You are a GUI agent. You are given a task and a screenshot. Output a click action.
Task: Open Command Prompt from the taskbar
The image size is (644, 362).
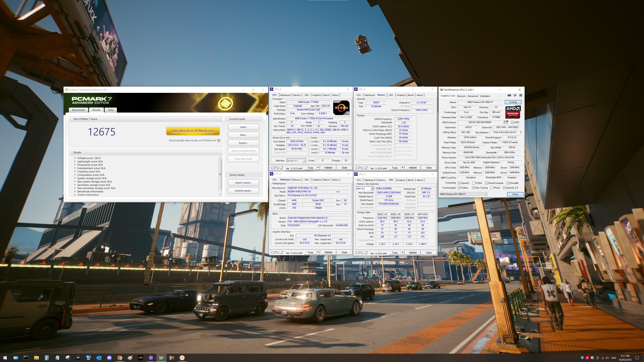click(26, 358)
